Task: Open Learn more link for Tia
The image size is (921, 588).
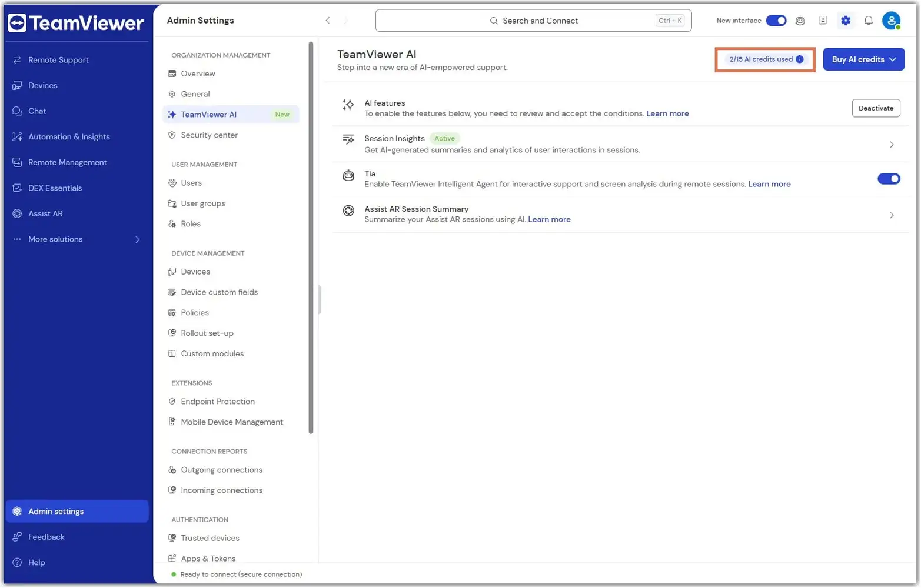Action: [x=769, y=184]
